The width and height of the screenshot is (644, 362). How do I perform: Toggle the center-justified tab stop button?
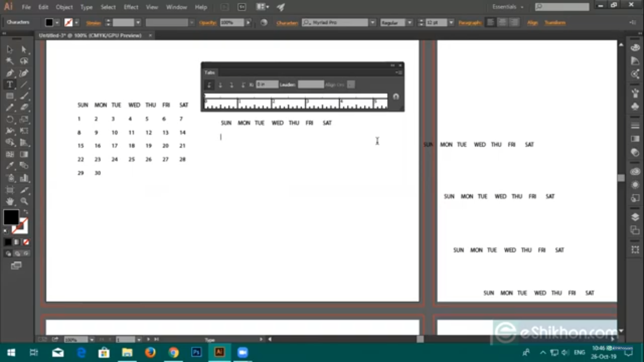[220, 84]
